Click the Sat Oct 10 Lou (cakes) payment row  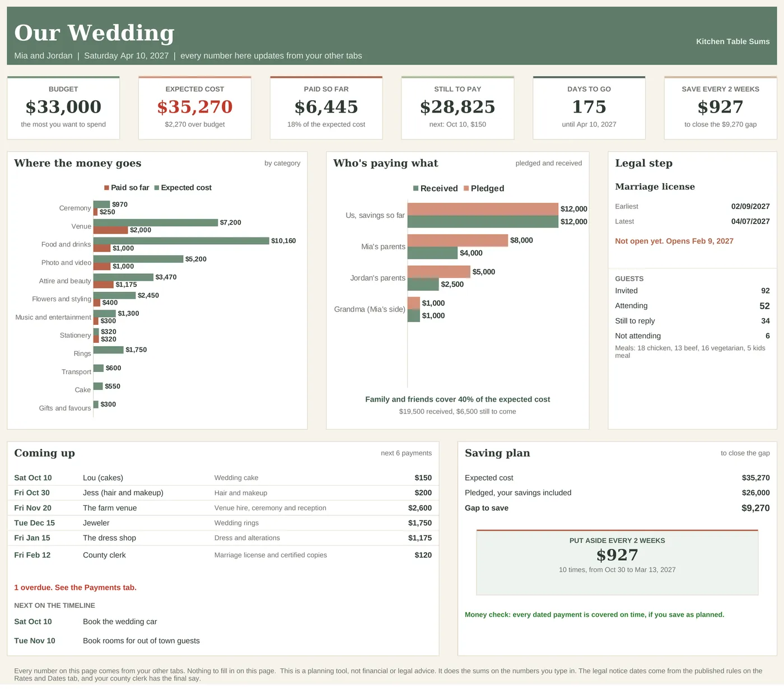coord(223,478)
